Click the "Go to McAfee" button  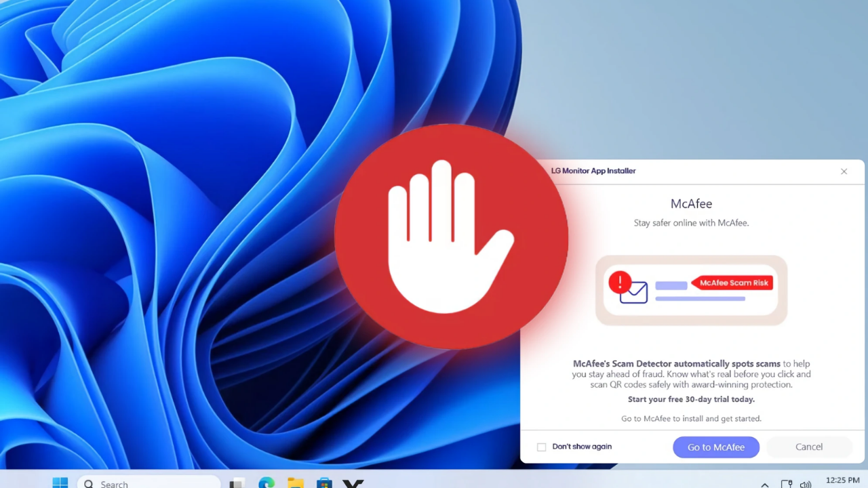(716, 447)
